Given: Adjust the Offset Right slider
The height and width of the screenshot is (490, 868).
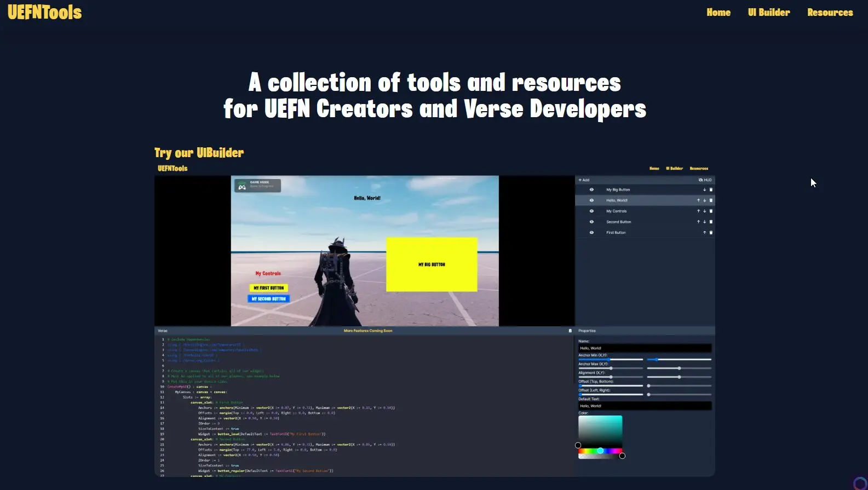Looking at the screenshot, I should tap(679, 395).
